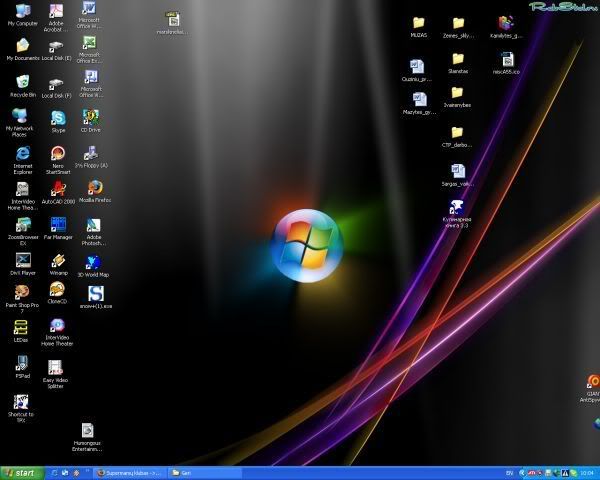Open the Nero StartSmart shortcut
The width and height of the screenshot is (600, 480).
tap(58, 160)
